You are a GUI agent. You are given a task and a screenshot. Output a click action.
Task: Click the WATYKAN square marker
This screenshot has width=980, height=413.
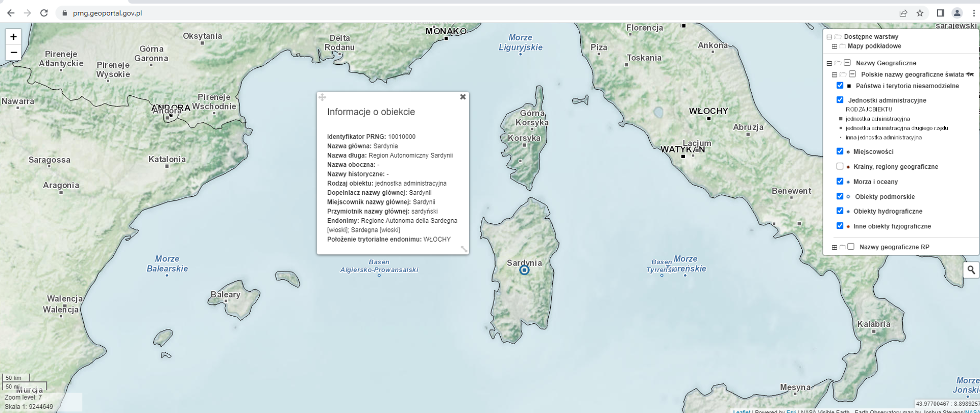(683, 157)
